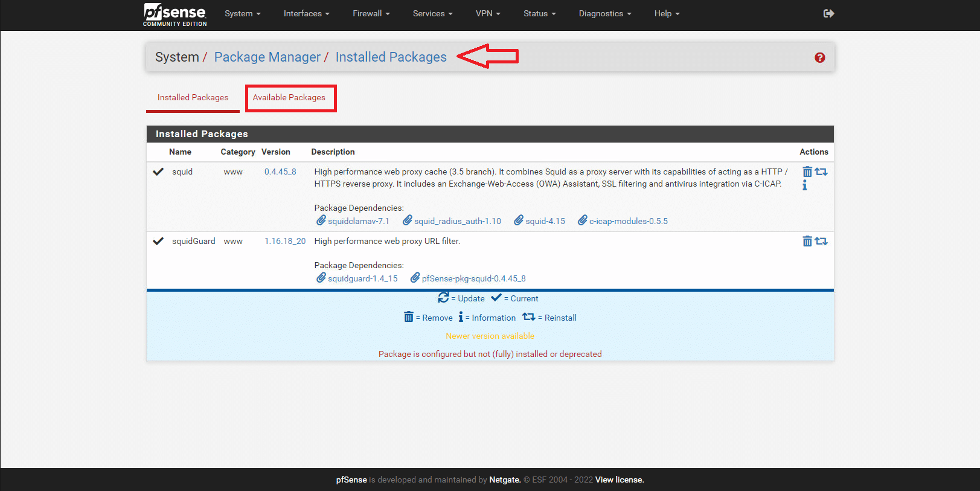
Task: Click paperclip icon beside c-icap-modules-0.5.5
Action: coord(583,220)
